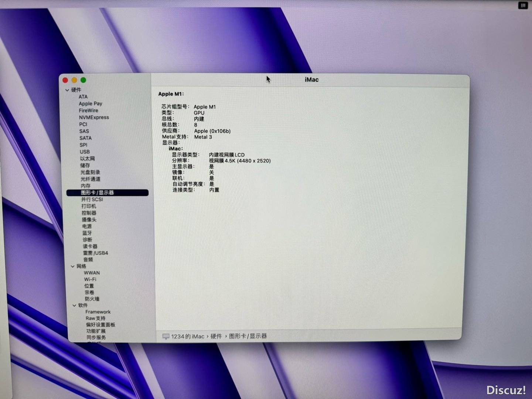Select 控制器 in the sidebar
Image resolution: width=532 pixels, height=399 pixels.
[x=89, y=213]
